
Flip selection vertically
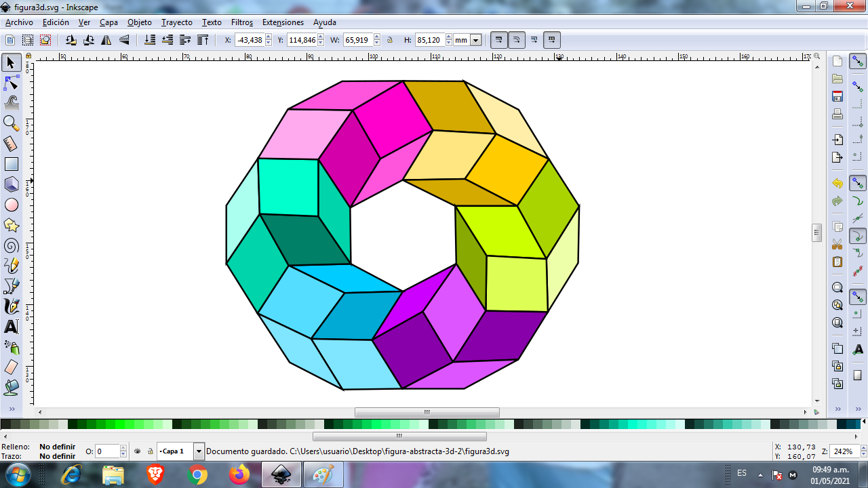[124, 40]
